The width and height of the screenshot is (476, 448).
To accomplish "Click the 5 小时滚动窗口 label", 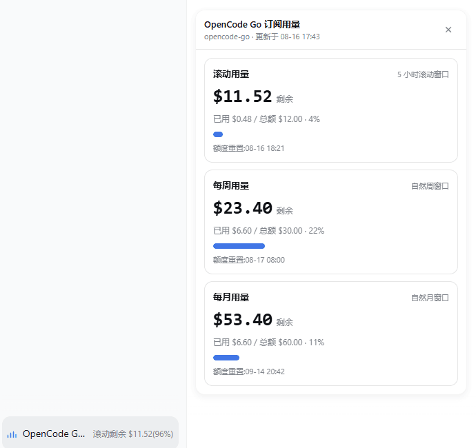I will (x=423, y=74).
